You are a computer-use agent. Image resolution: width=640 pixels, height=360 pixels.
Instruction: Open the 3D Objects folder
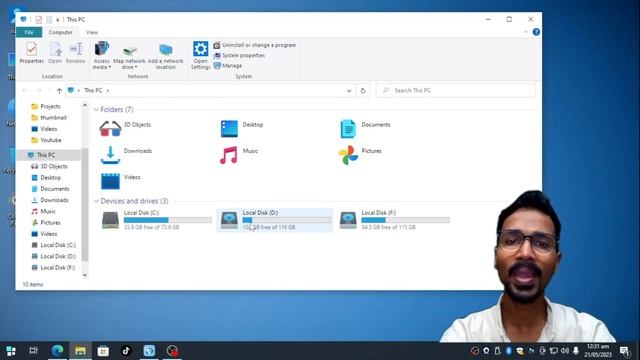tap(125, 129)
